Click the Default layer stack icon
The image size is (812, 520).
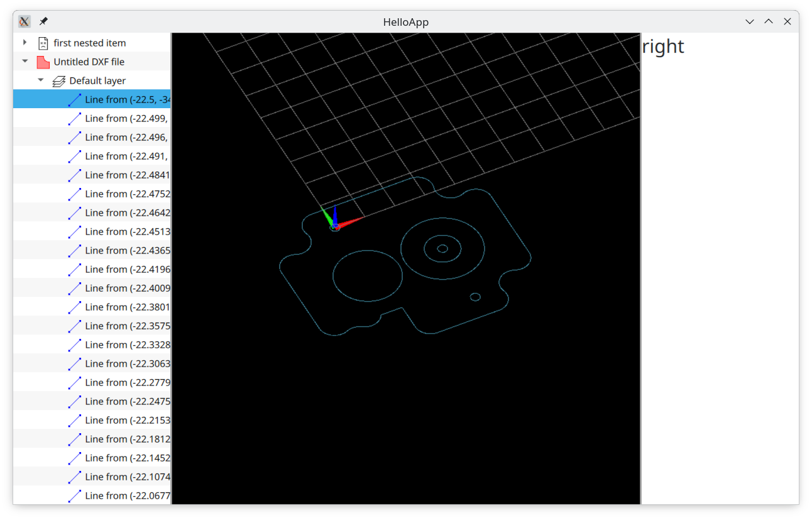(58, 80)
